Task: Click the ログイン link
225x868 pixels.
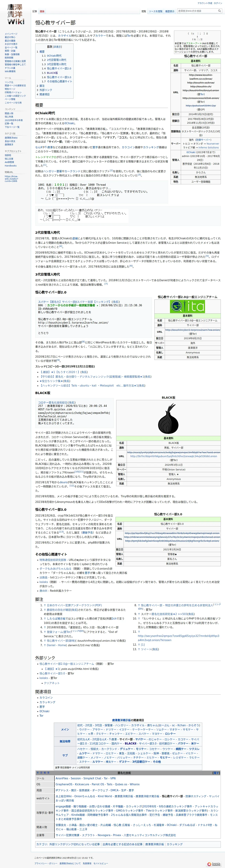Action: point(218,3)
